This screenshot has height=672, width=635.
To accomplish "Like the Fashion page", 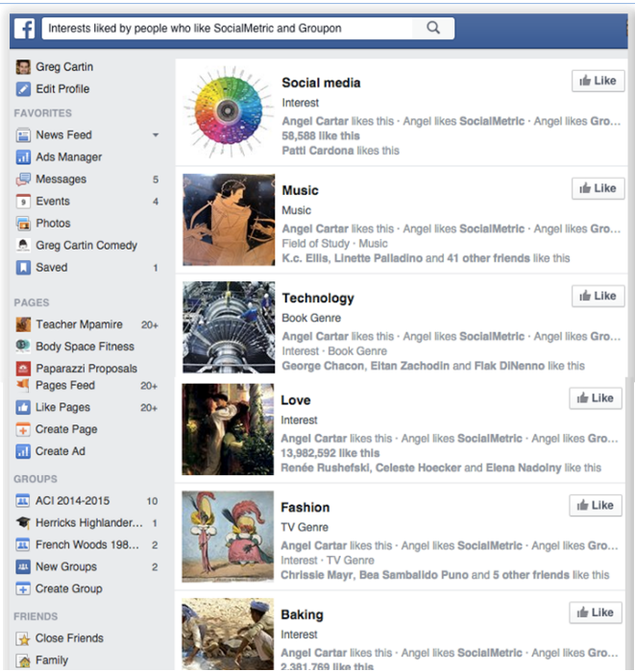I will [x=595, y=506].
